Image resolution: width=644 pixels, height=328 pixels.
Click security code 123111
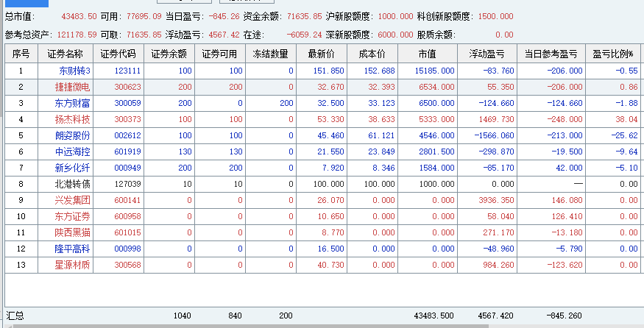(x=127, y=71)
